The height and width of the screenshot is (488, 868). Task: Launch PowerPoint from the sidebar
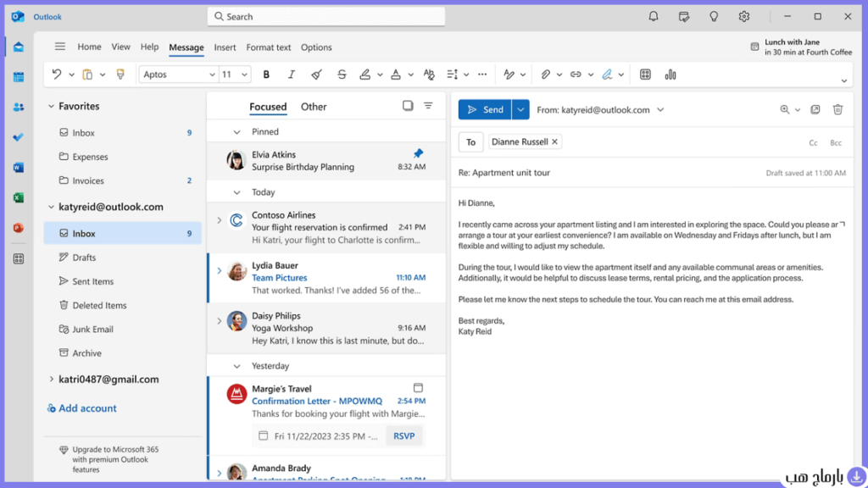click(19, 228)
